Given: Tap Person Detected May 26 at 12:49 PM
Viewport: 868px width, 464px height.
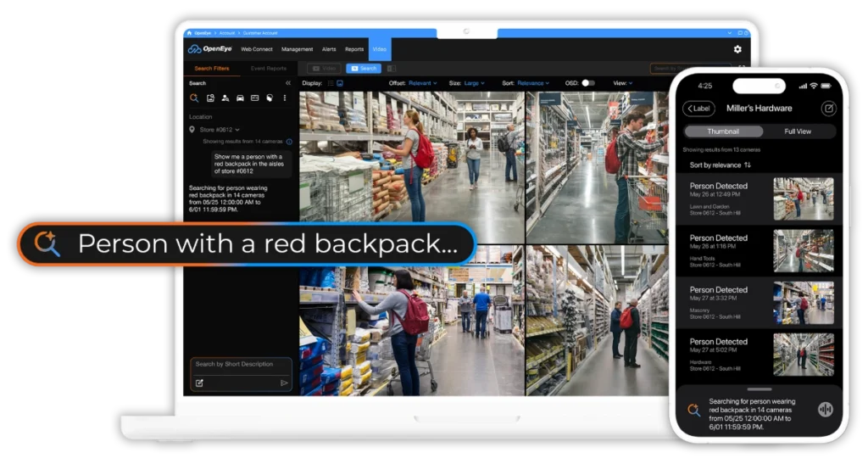Looking at the screenshot, I should (759, 198).
